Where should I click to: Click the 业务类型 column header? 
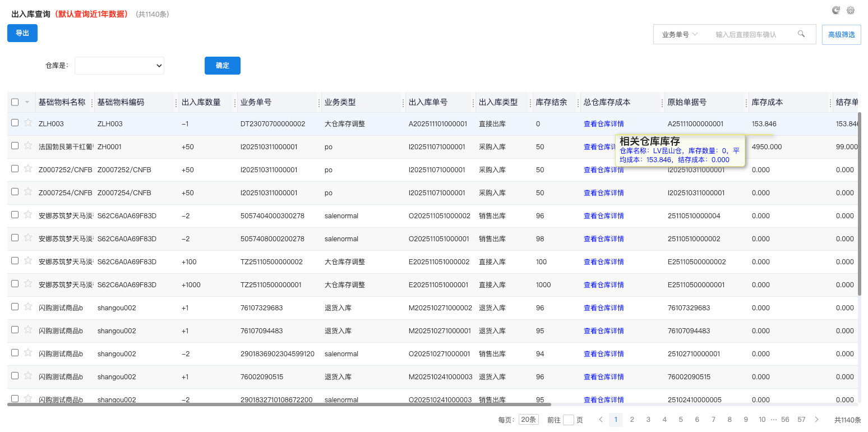[x=340, y=103]
